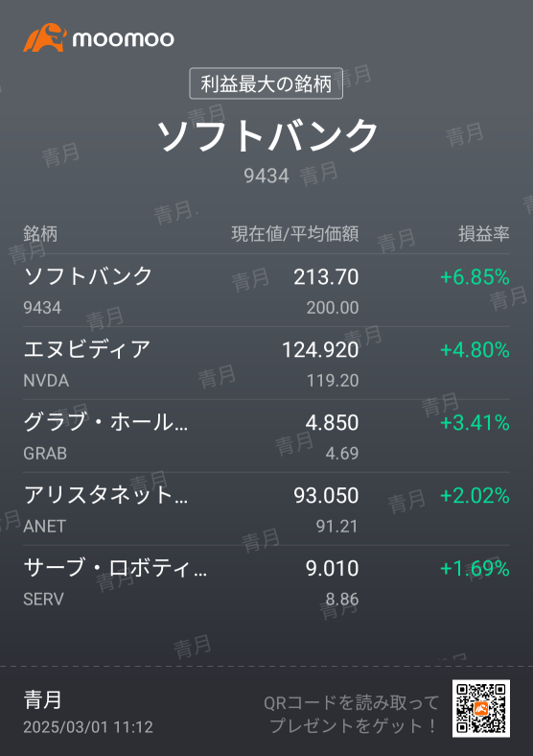Open the アリスタネット ANET row
This screenshot has height=756, width=533.
click(x=266, y=509)
